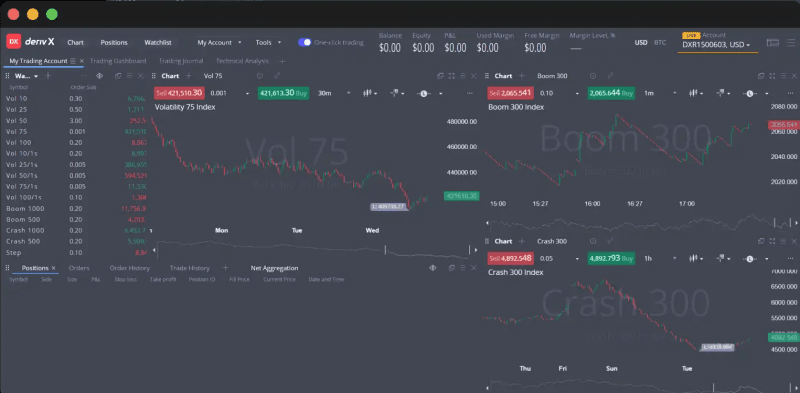
Task: Open the Boom 300 chart panel hamburger menu
Action: tap(783, 76)
